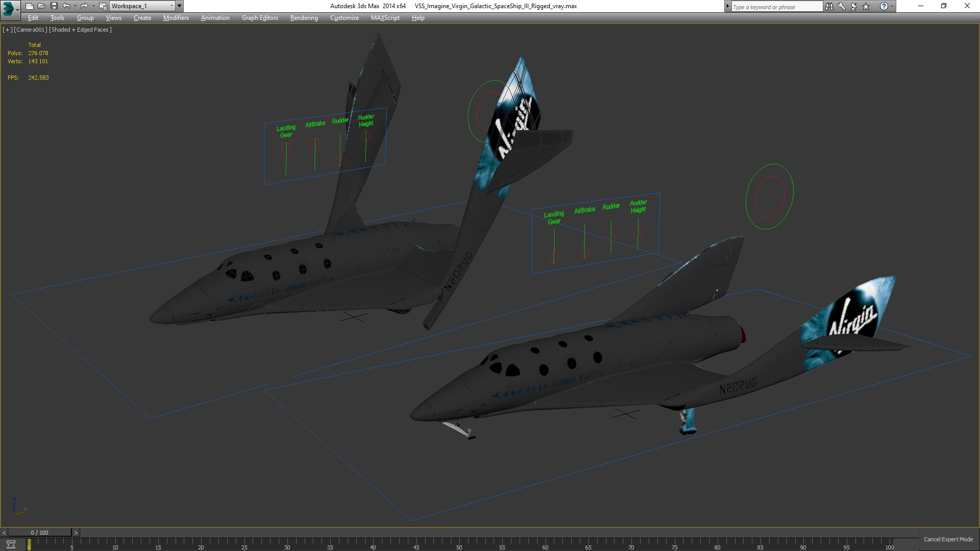Click the Shaded + Edged Faces viewport label
Image resolution: width=980 pixels, height=551 pixels.
tap(80, 30)
